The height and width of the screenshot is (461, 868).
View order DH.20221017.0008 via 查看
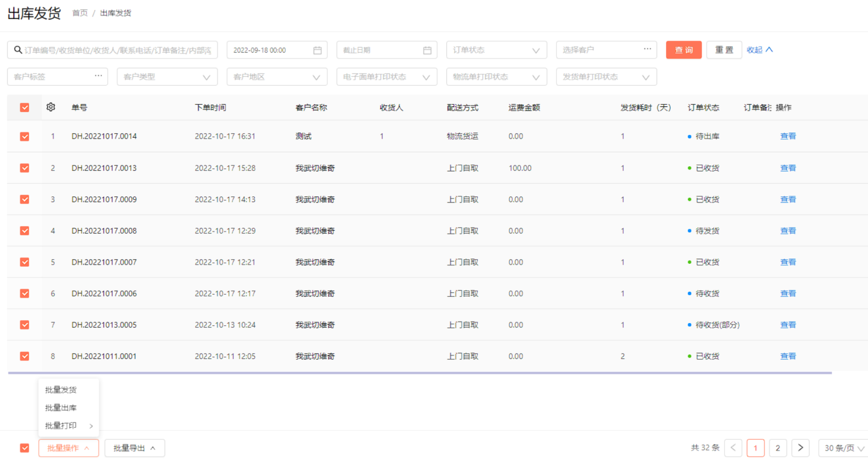coord(788,231)
